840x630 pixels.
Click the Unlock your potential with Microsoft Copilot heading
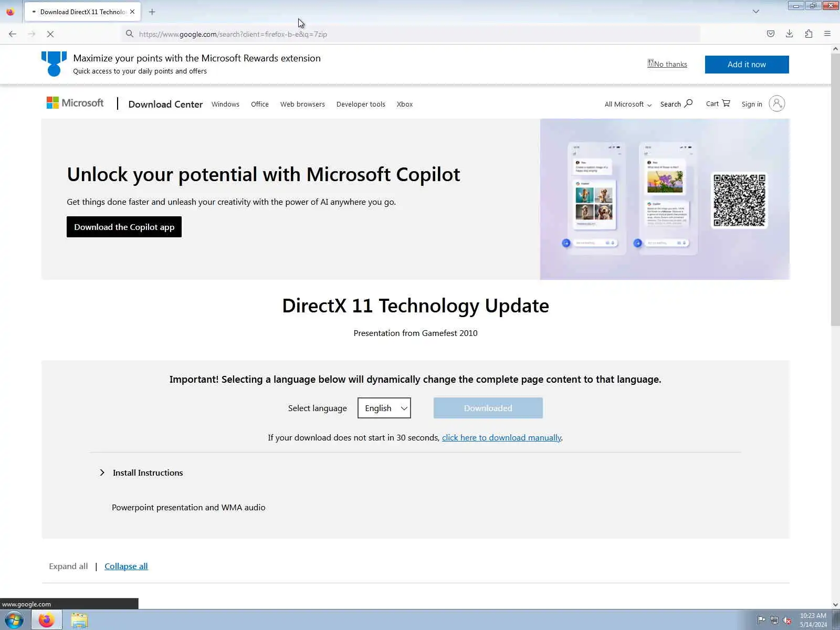(264, 174)
